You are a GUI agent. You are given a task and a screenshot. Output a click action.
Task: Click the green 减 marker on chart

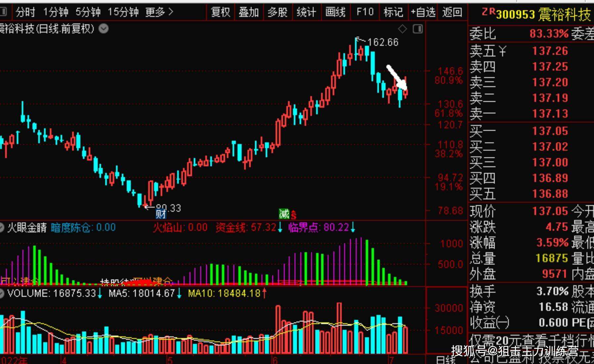(284, 214)
